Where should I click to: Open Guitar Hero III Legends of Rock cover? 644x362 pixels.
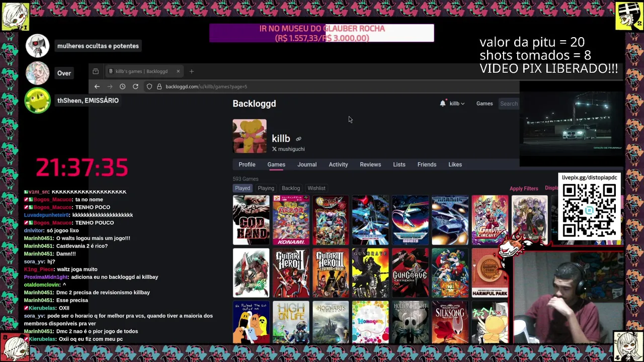(331, 273)
